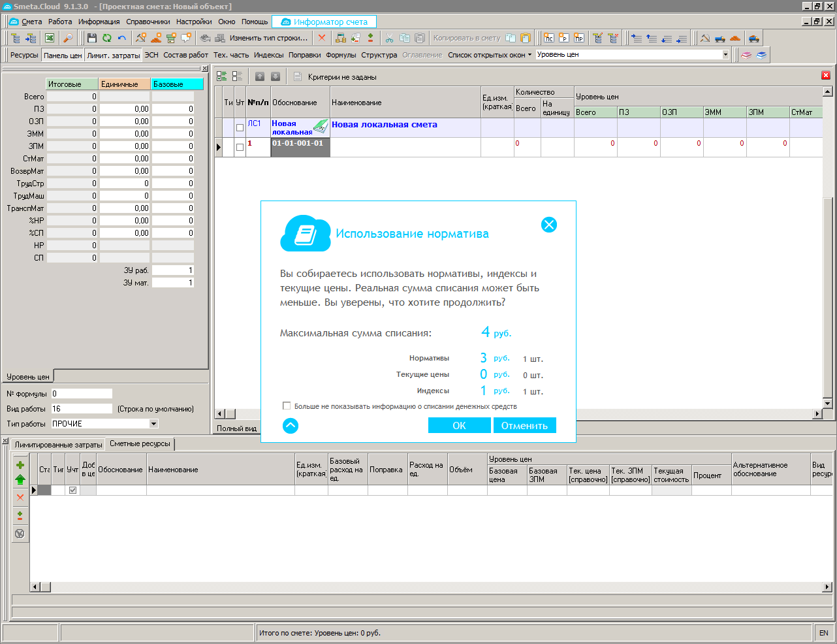Switch to Лимитированные затраты tab
This screenshot has height=644, width=837.
click(58, 444)
